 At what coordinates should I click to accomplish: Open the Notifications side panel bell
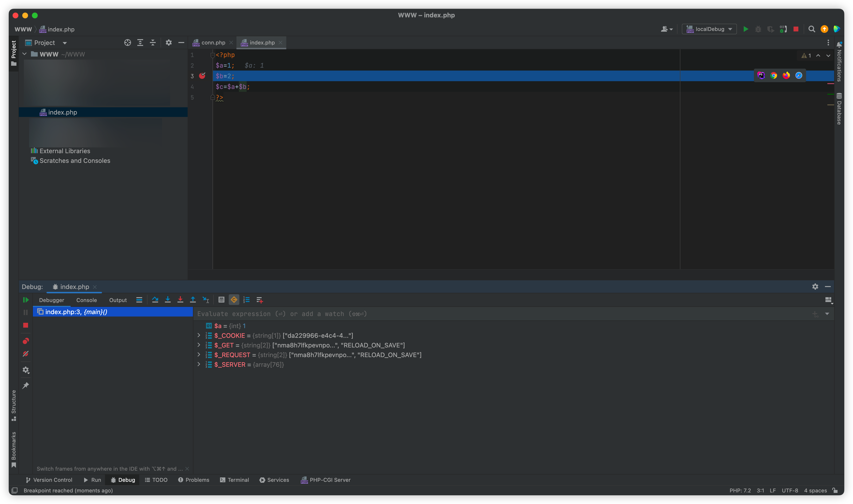tap(839, 45)
